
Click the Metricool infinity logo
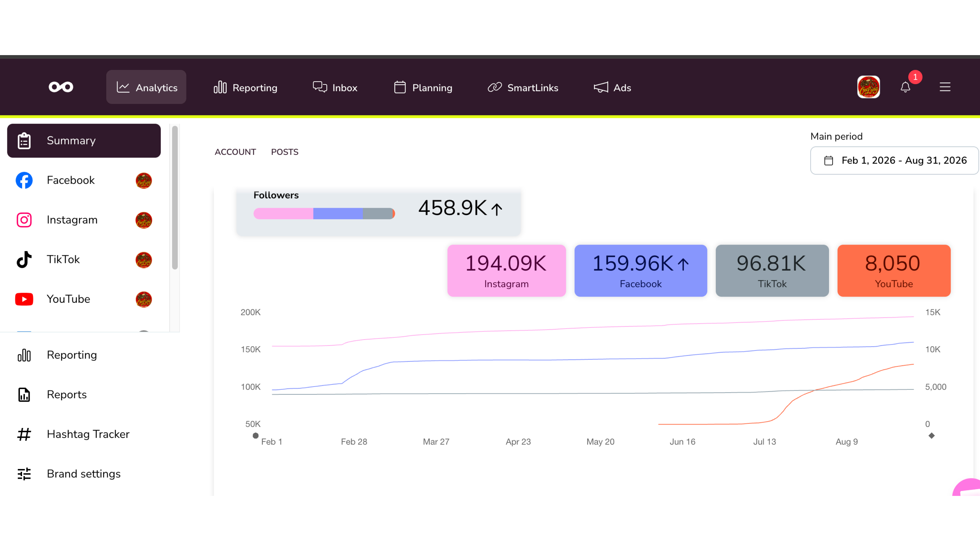tap(61, 87)
